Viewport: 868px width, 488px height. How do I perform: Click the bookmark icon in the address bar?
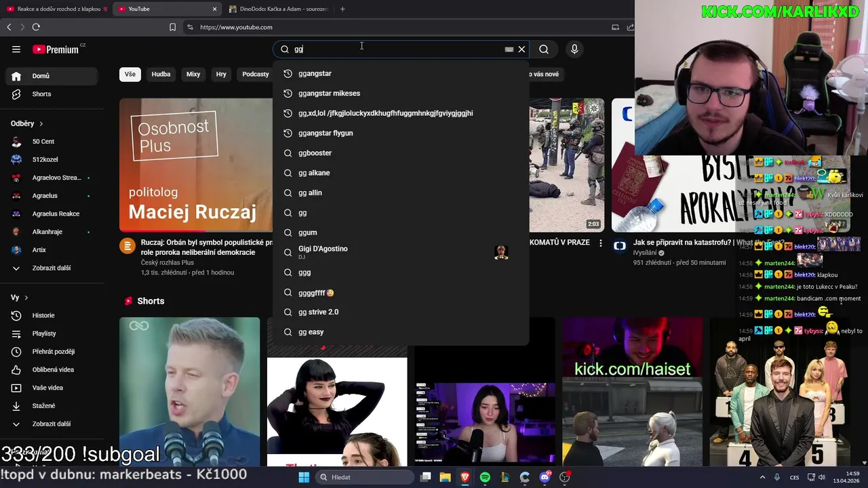point(172,27)
